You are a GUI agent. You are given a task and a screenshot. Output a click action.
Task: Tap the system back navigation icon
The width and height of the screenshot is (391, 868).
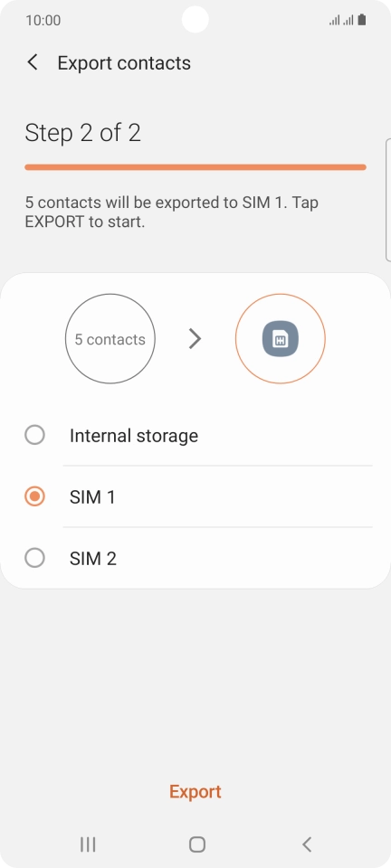(307, 844)
